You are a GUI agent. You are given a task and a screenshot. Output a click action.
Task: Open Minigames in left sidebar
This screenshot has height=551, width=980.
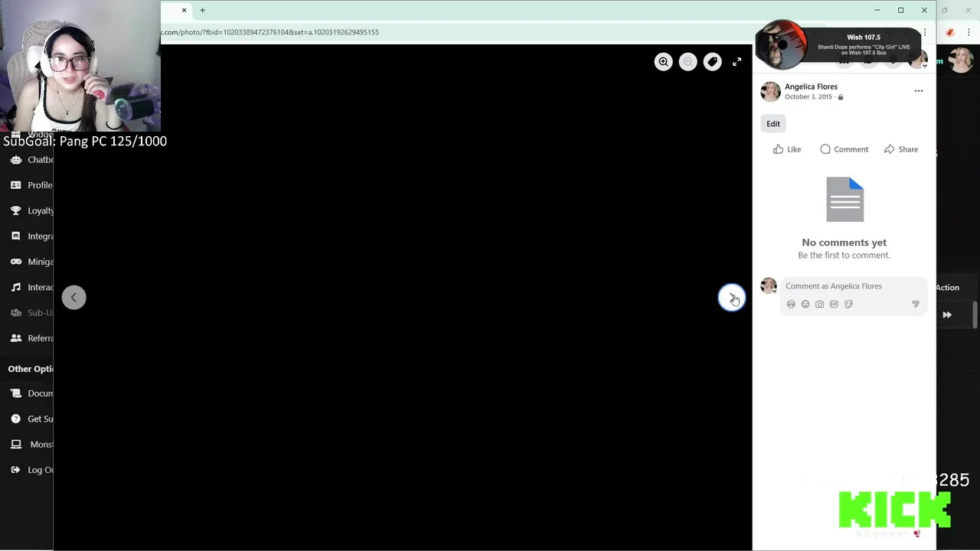(x=32, y=262)
